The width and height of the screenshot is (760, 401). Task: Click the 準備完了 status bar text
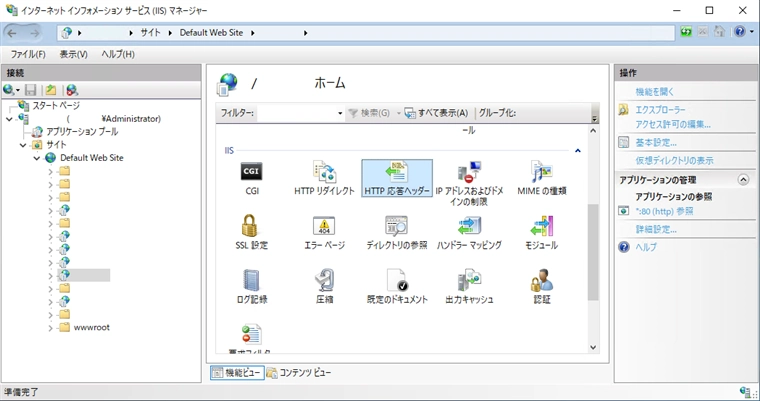click(21, 392)
